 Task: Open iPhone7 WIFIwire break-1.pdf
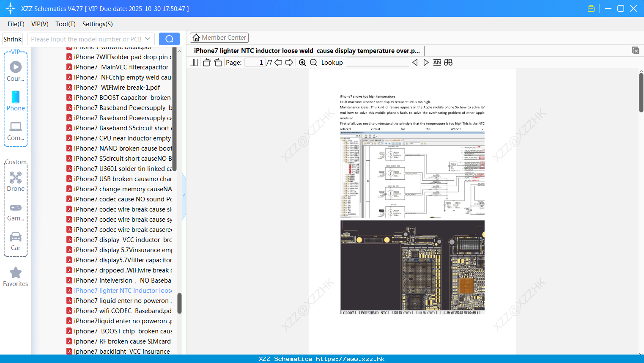113,88
